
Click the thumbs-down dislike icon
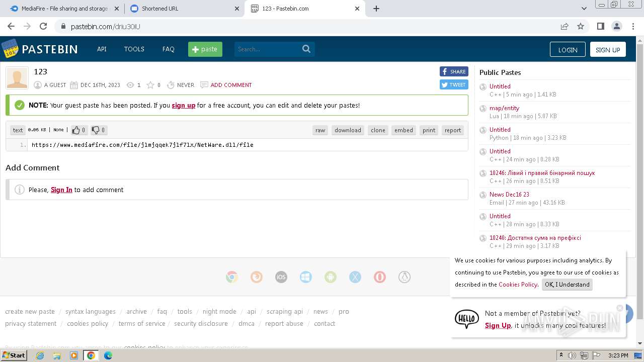click(x=96, y=130)
